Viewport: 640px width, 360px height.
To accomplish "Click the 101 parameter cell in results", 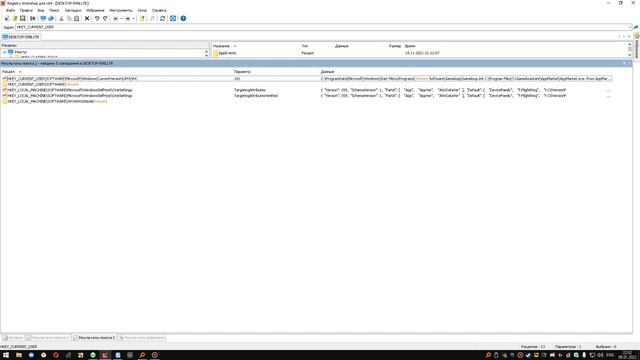I will [x=237, y=78].
